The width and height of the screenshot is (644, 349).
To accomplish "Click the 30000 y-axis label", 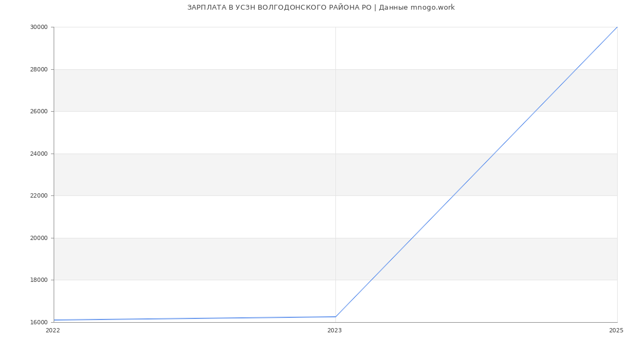I will click(39, 27).
